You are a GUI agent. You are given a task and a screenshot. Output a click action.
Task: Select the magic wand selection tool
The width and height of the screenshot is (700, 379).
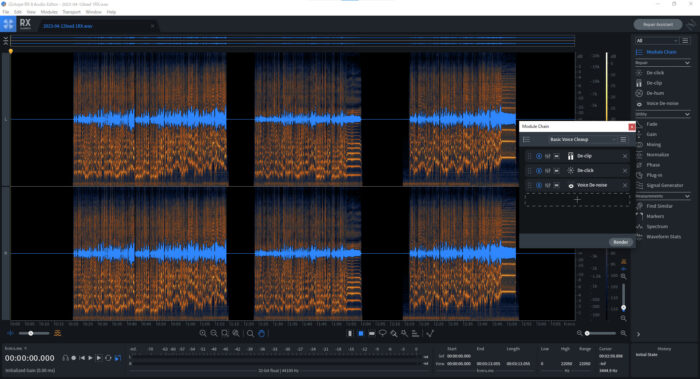coord(404,333)
